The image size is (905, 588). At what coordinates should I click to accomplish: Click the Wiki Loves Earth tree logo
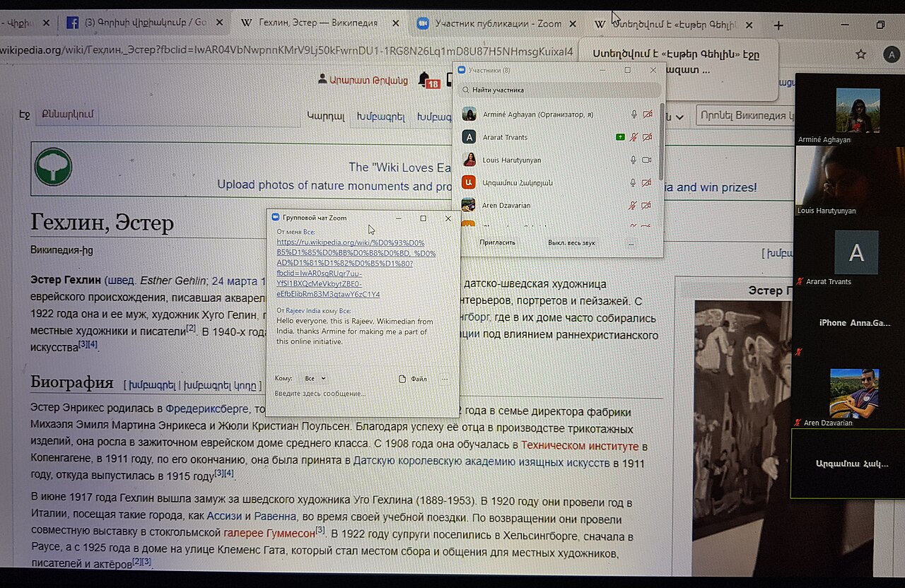coord(53,167)
